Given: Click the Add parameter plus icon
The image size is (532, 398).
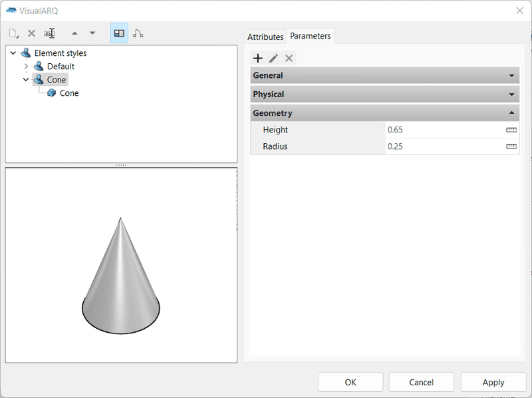Looking at the screenshot, I should pos(258,59).
